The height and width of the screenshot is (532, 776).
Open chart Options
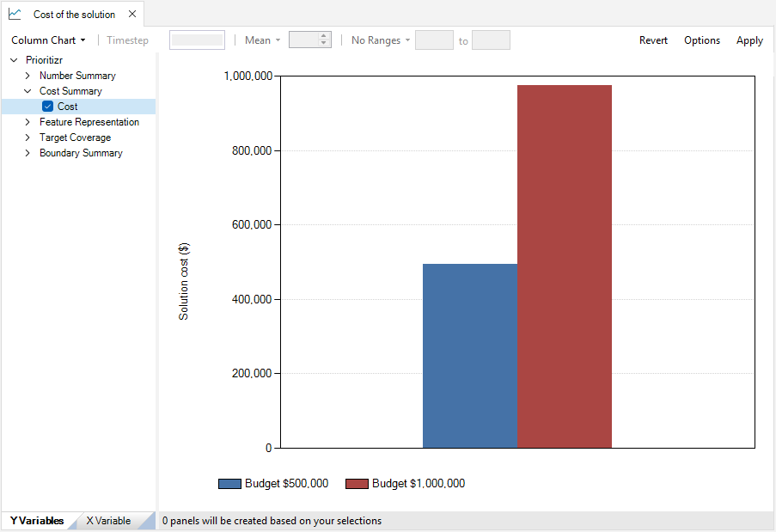click(x=701, y=40)
